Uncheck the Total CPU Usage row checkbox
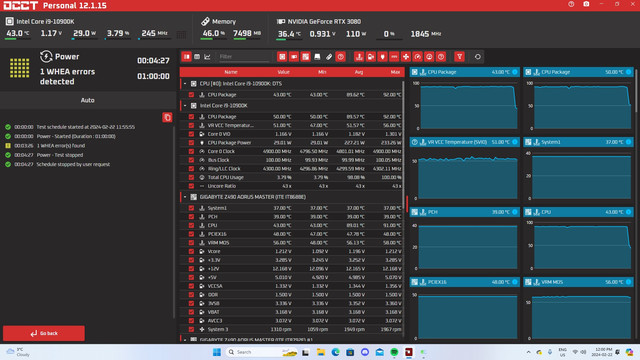The image size is (640, 360). click(x=191, y=177)
